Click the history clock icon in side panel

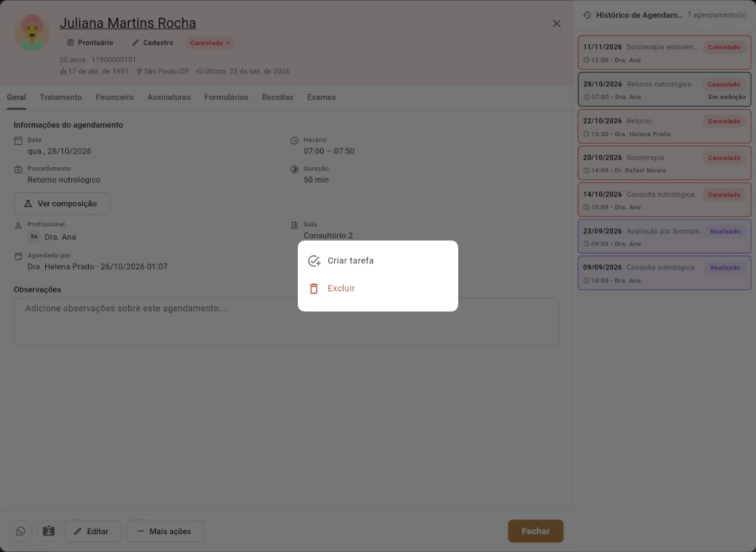[587, 15]
